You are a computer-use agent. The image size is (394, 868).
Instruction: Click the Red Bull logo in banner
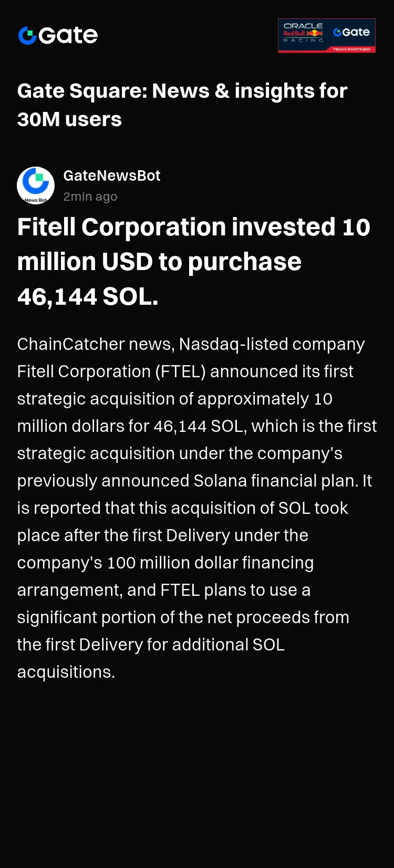tap(303, 33)
